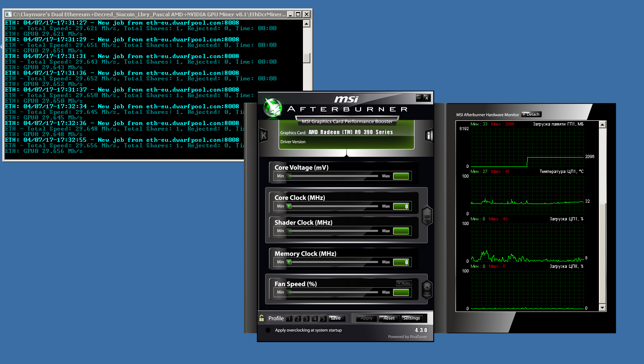The image size is (644, 364).
Task: Click the Memory Clock slider handle
Action: click(288, 262)
